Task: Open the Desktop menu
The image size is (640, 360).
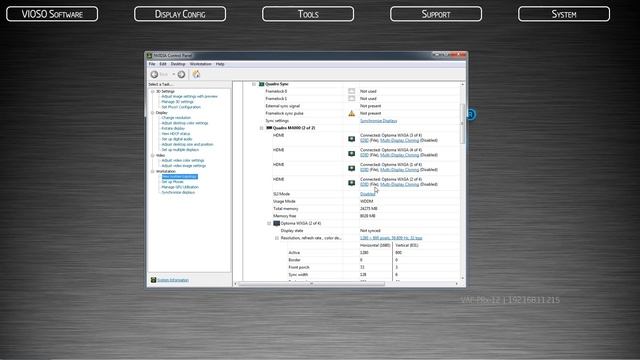Action: tap(178, 64)
